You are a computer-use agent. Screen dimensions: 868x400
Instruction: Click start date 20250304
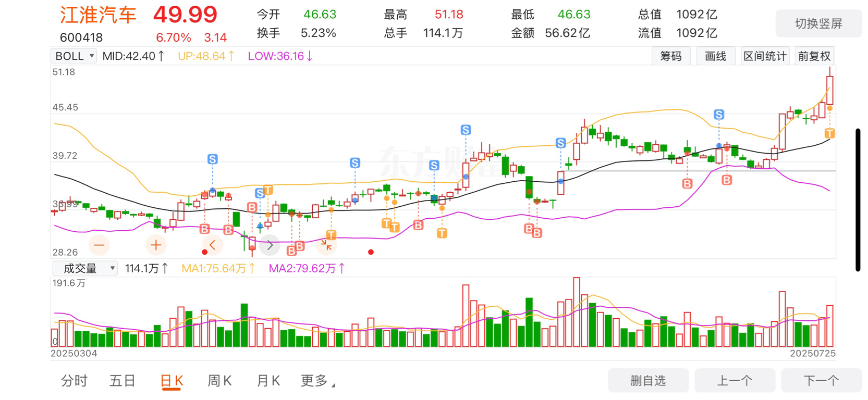(74, 353)
